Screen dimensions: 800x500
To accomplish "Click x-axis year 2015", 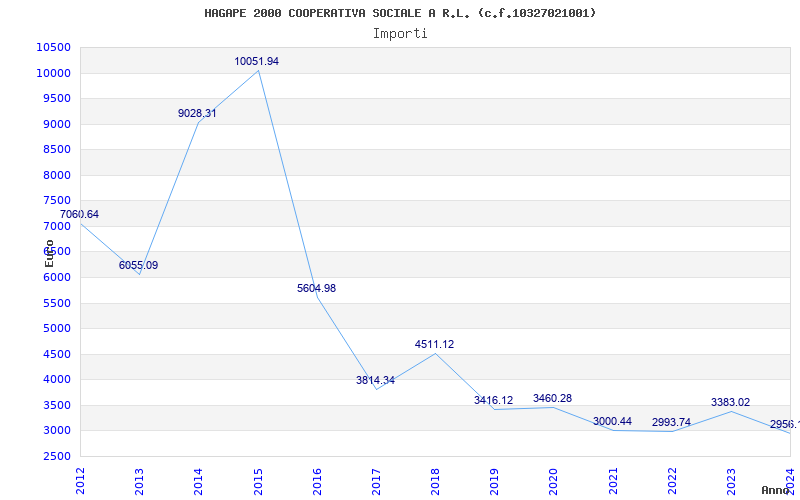I will coord(258,481).
